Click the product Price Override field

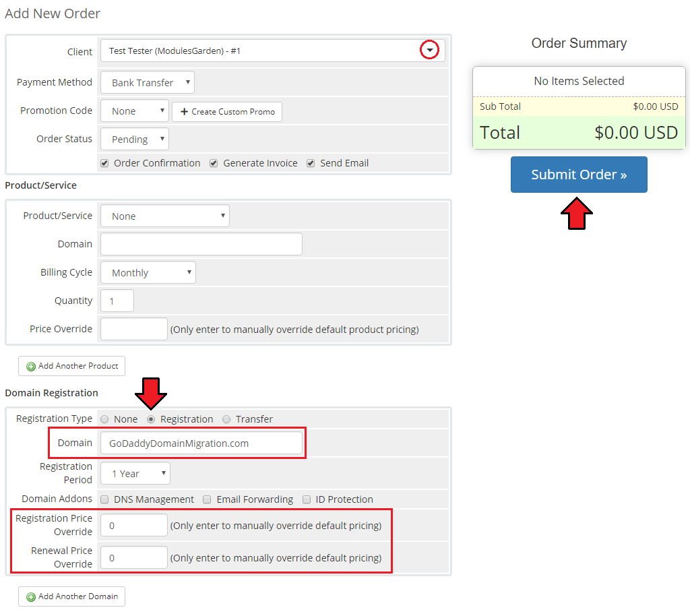(134, 329)
